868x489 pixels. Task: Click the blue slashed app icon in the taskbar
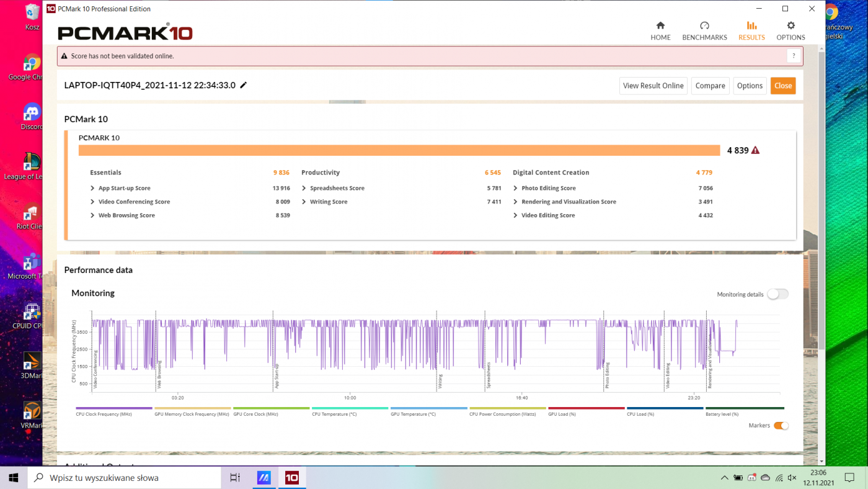pyautogui.click(x=264, y=478)
